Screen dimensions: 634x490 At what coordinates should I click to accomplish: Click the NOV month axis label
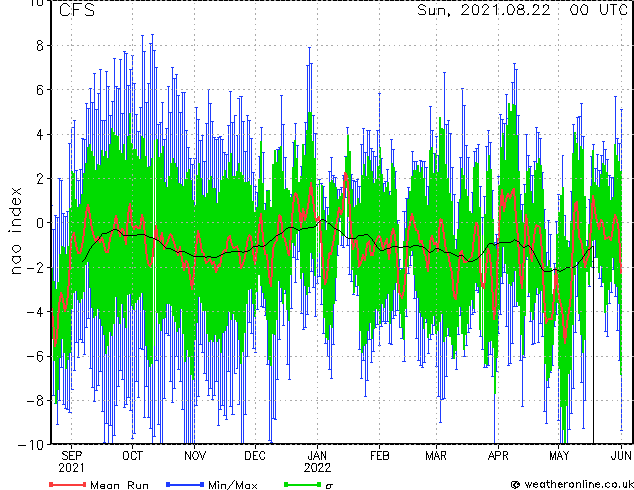[x=195, y=456]
